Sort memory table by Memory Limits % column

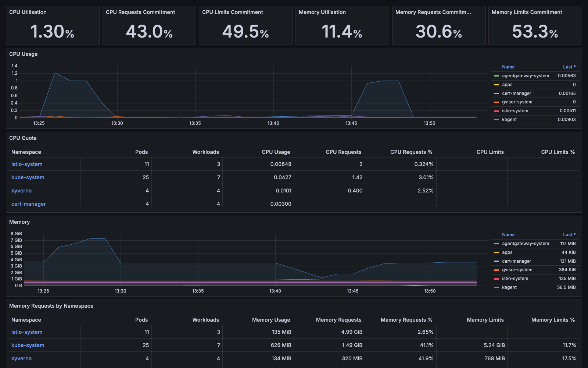tap(553, 320)
